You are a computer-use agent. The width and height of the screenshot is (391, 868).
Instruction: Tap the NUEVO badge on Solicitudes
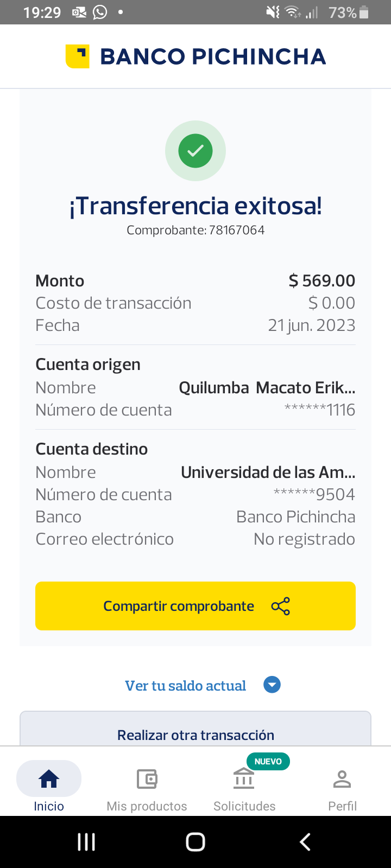268,762
